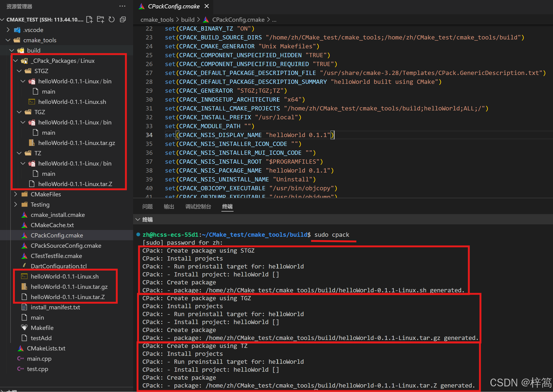Click line 34 CPACK_NSIS_DISPLAY_NAME in editor
The width and height of the screenshot is (553, 392).
click(220, 135)
